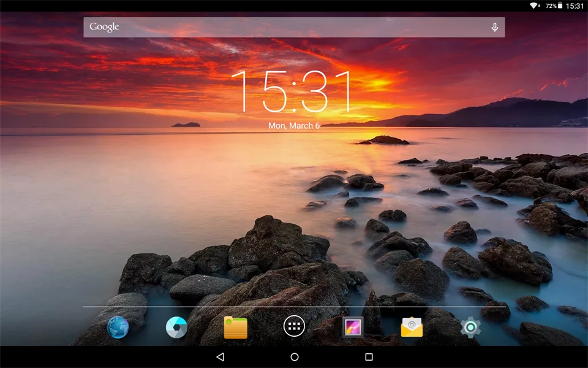Open the app drawer grid button
The image size is (588, 368).
click(x=294, y=326)
